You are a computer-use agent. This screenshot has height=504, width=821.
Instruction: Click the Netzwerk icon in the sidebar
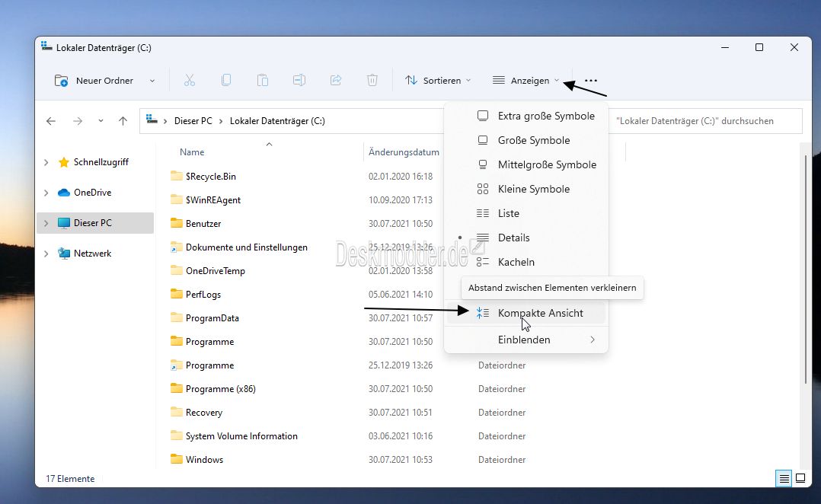[x=64, y=254]
